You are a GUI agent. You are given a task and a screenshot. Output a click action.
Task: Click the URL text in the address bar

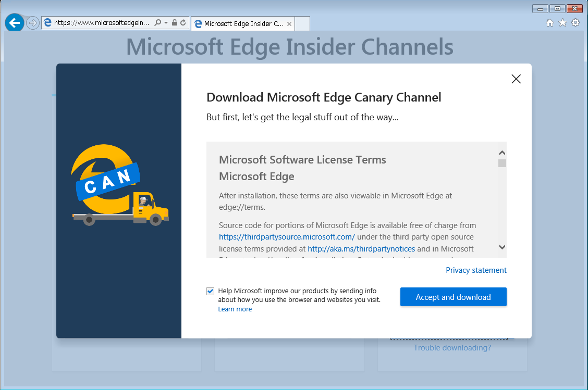coord(102,23)
